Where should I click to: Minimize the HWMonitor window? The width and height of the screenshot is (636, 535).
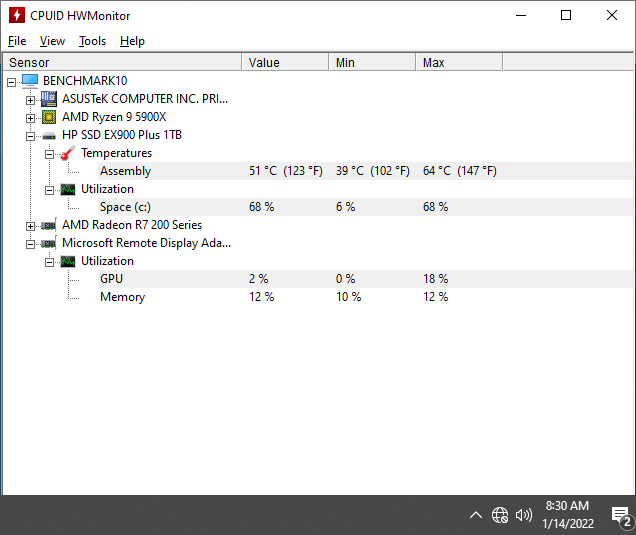pos(521,15)
